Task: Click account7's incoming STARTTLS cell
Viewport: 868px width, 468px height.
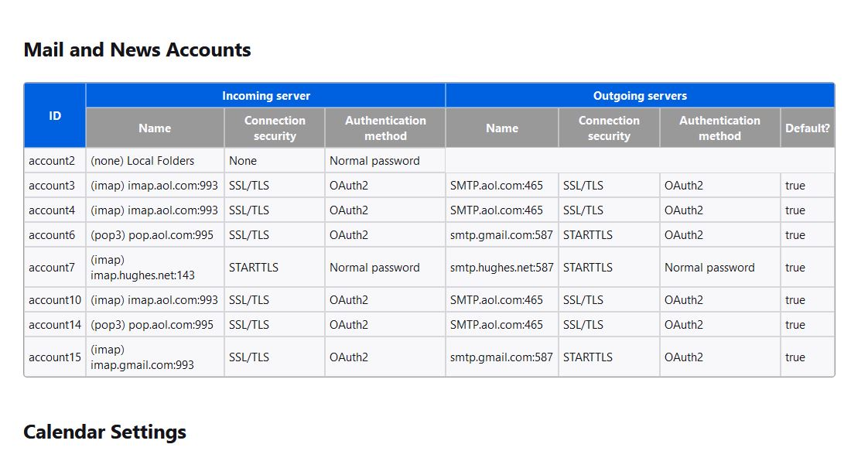Action: click(x=254, y=268)
